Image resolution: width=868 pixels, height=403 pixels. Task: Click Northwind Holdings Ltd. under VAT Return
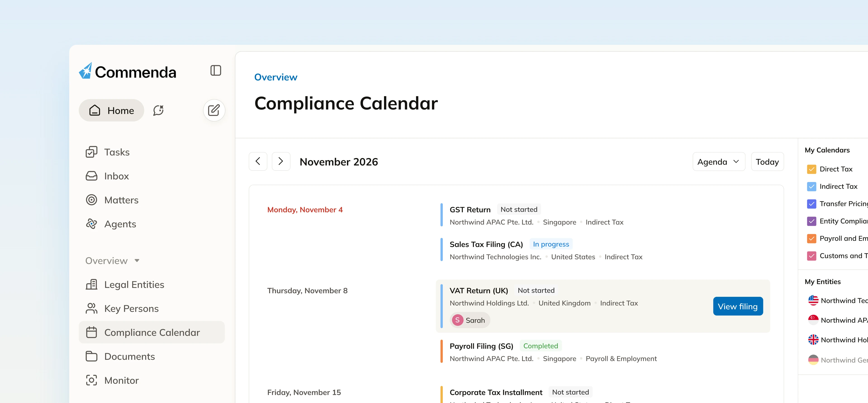489,303
